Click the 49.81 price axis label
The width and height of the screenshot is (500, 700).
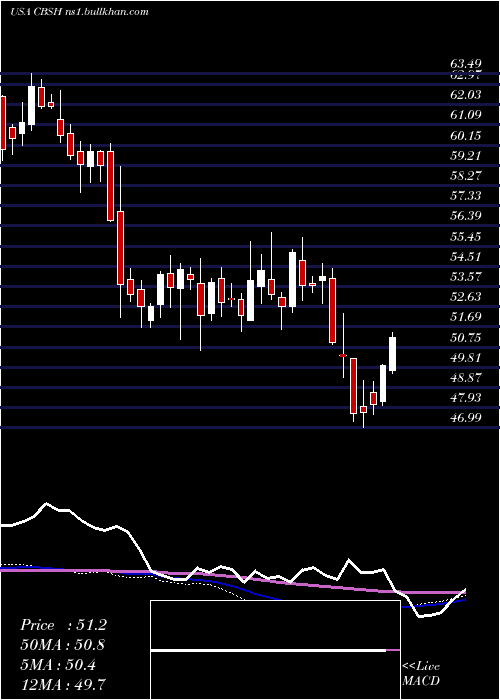point(465,357)
